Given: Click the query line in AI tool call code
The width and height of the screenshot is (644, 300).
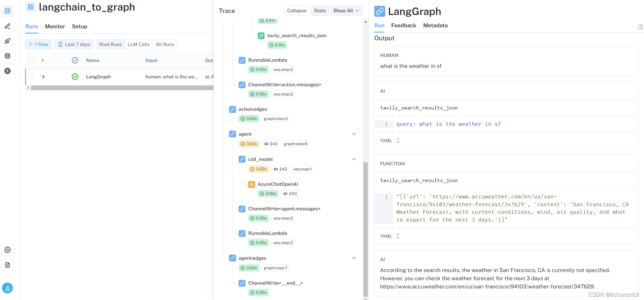Looking at the screenshot, I should pyautogui.click(x=449, y=124).
